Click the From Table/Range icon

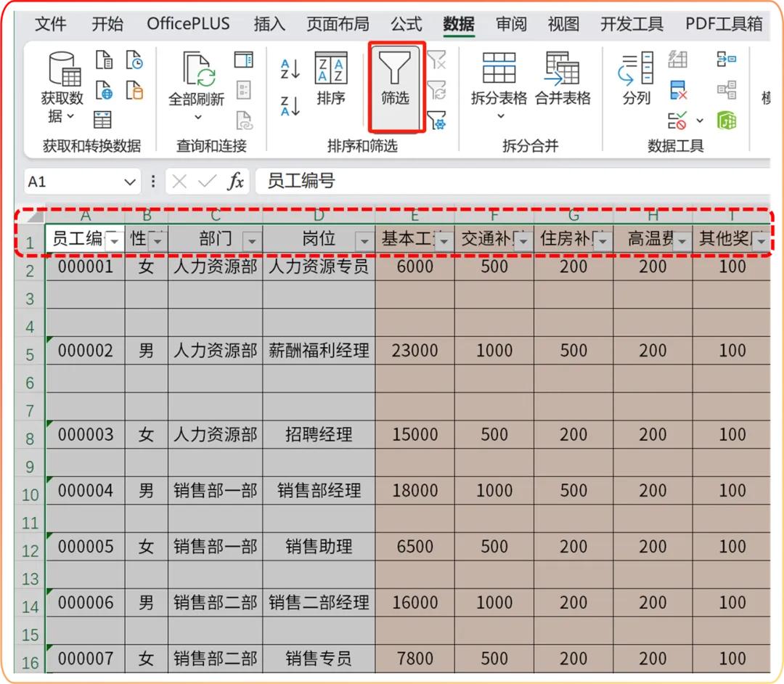pos(102,120)
